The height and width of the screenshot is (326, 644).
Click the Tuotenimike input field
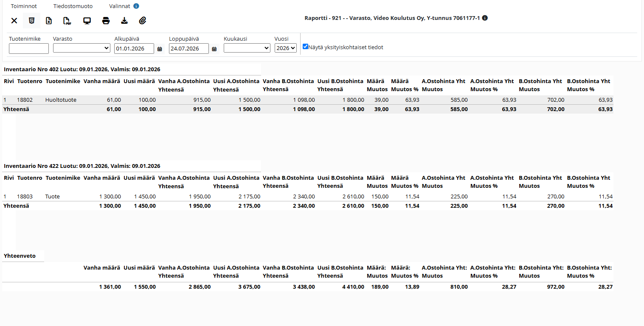click(x=29, y=48)
